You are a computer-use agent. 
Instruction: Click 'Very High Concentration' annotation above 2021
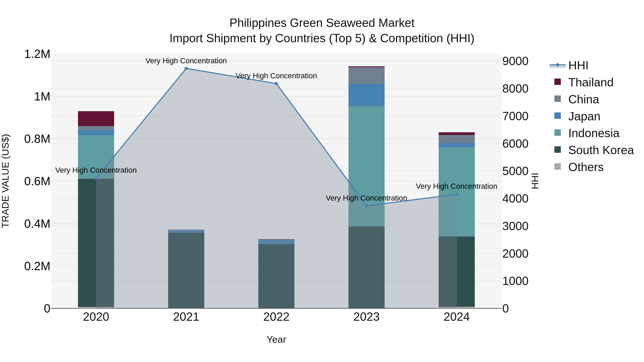tap(186, 61)
